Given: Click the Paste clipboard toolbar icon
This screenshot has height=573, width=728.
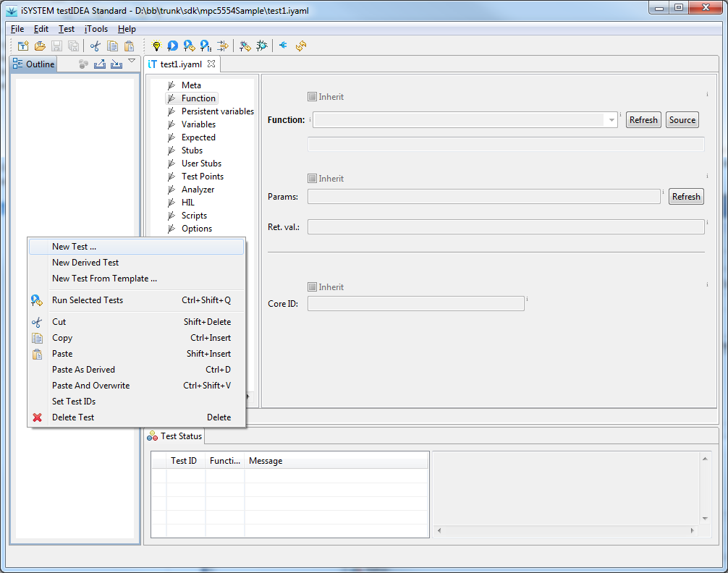Looking at the screenshot, I should point(129,46).
